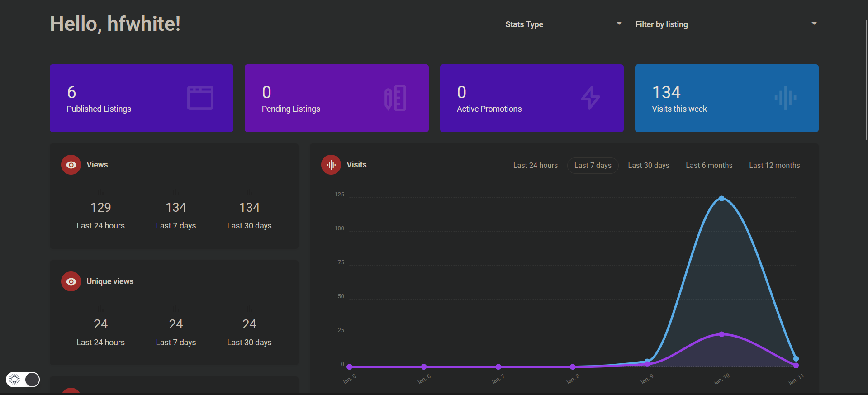This screenshot has height=395, width=868.
Task: Click the Active Promotions lightning bolt icon
Action: (590, 98)
